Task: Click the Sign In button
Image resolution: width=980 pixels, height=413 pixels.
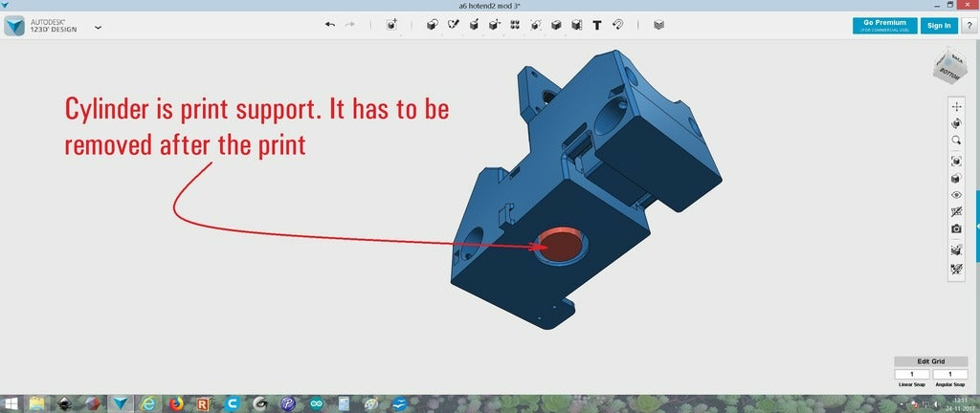Action: [x=937, y=26]
